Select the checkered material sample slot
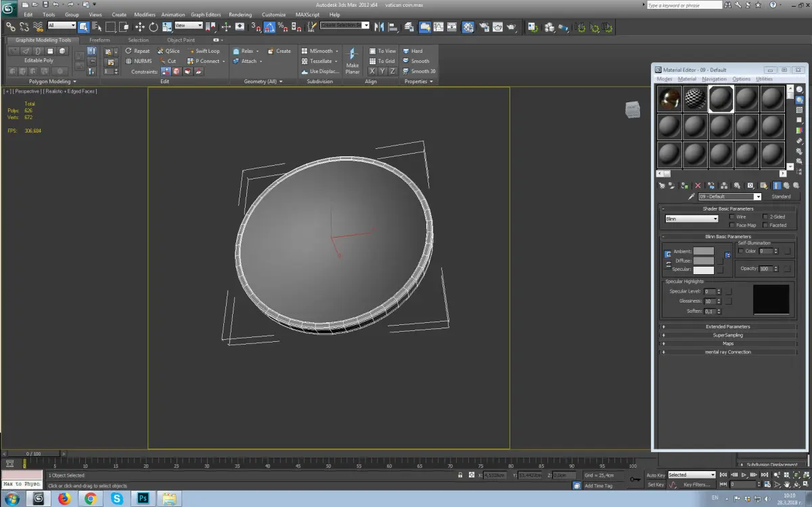Image resolution: width=812 pixels, height=507 pixels. 695,99
